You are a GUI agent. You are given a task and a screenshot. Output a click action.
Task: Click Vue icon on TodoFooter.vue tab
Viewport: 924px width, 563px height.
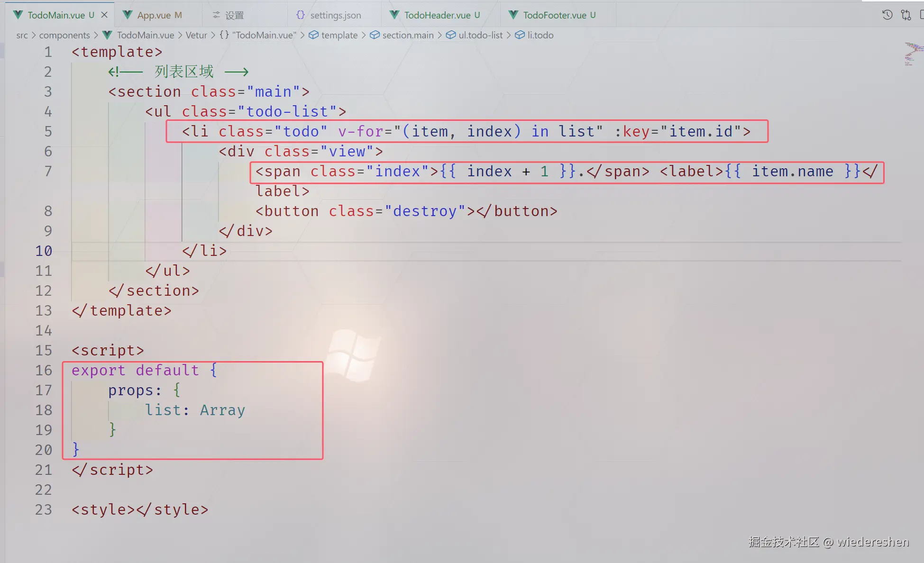tap(513, 15)
